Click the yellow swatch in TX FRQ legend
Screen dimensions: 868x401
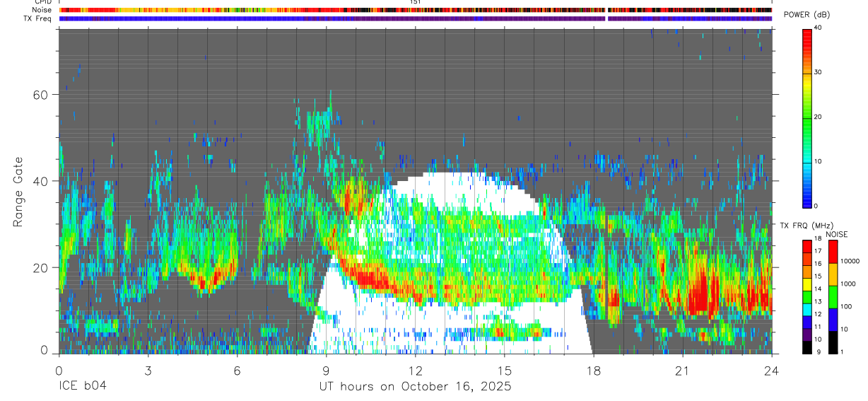tap(807, 284)
